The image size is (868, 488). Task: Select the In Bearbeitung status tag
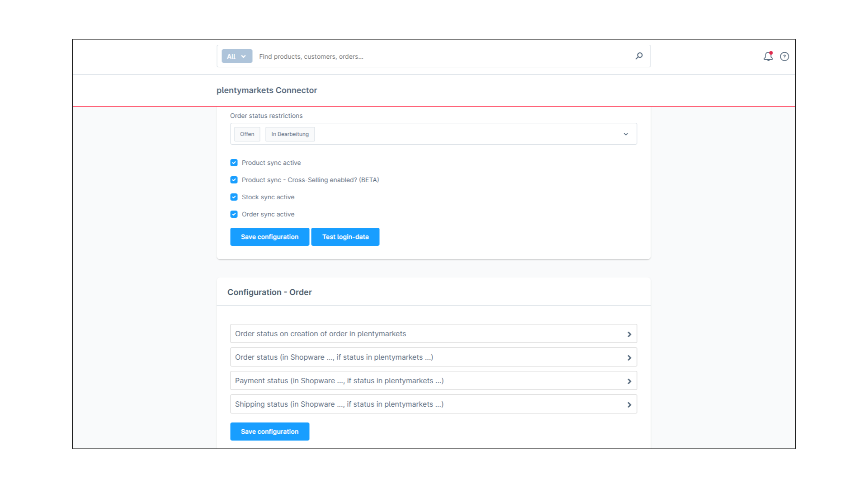coord(290,134)
